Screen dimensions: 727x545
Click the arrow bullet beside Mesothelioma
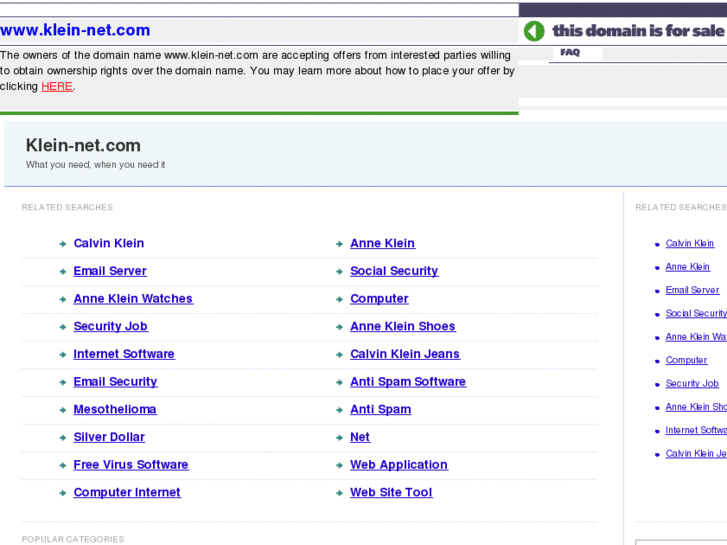click(63, 410)
